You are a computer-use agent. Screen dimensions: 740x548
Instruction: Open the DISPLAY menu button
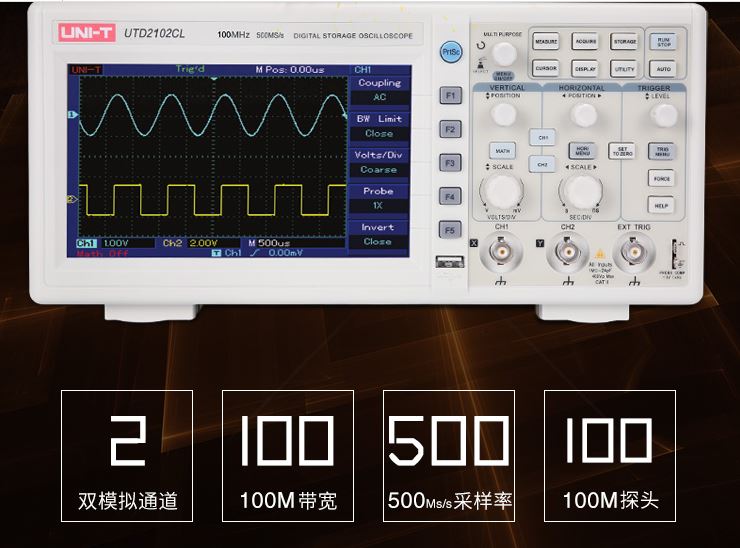[x=585, y=69]
